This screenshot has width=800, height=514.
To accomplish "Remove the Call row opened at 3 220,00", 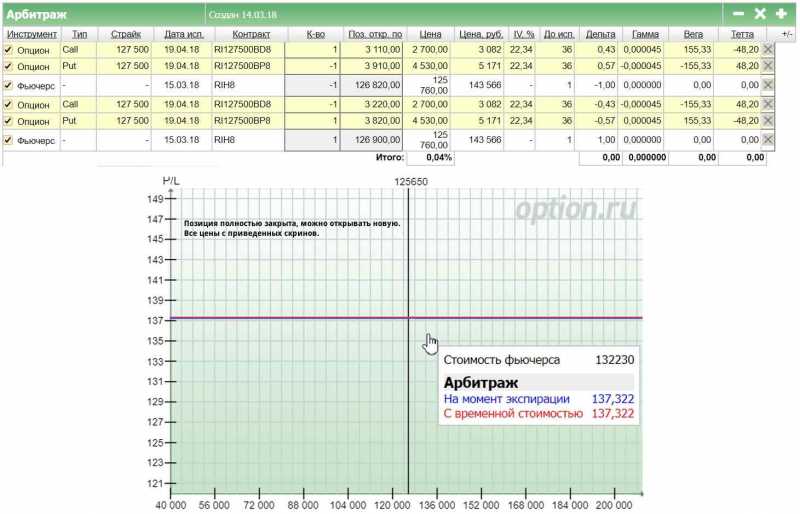I will click(768, 104).
